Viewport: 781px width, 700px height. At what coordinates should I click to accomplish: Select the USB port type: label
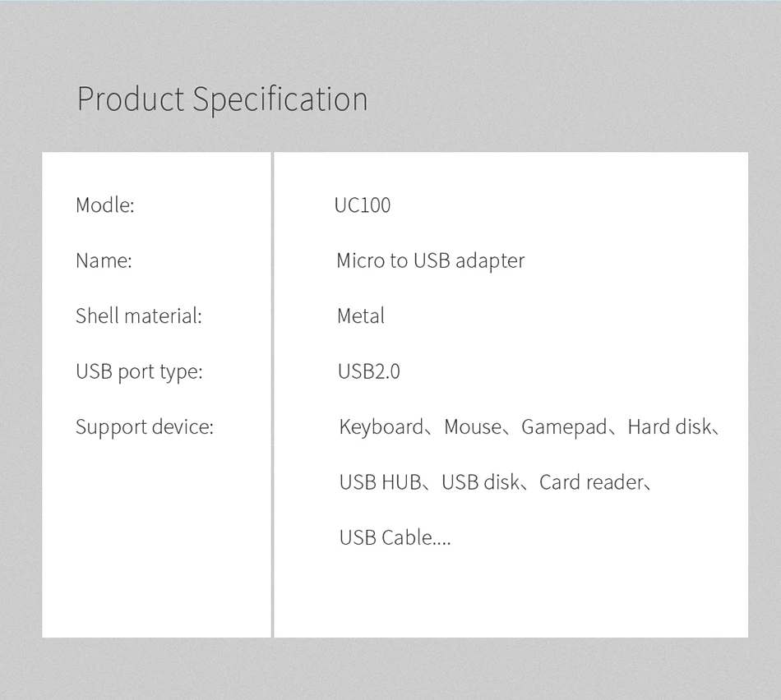140,372
